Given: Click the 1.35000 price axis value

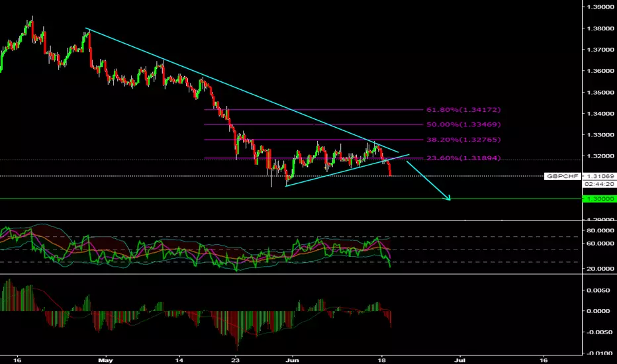Looking at the screenshot, I should (x=600, y=93).
